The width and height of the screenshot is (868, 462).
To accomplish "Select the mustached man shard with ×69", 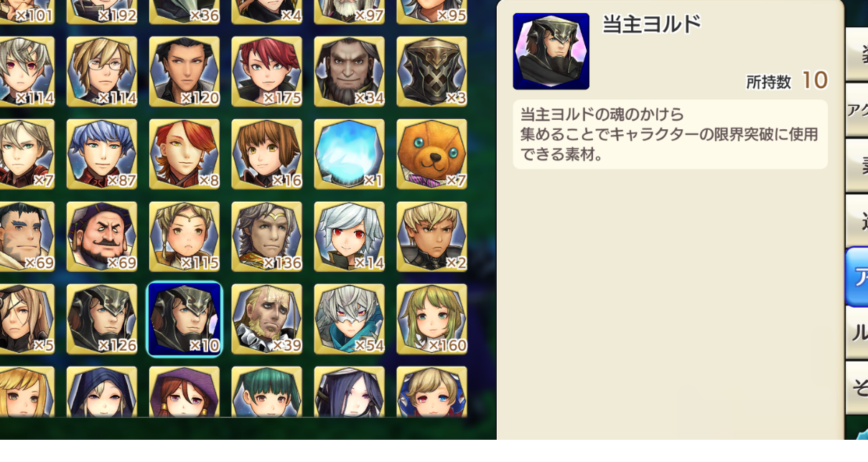I will tap(101, 237).
